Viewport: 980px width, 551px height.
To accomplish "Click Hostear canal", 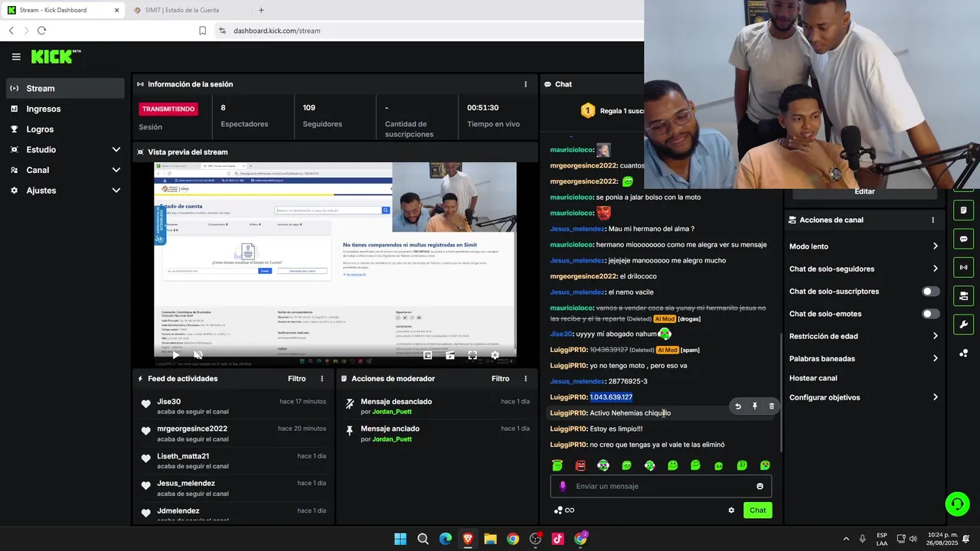I will tap(813, 378).
